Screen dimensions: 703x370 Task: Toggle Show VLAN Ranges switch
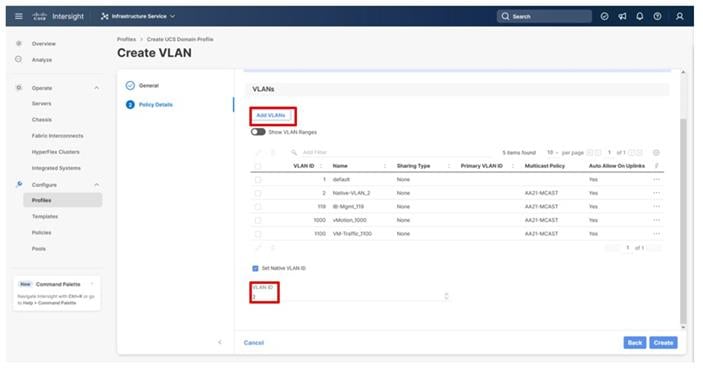(258, 132)
